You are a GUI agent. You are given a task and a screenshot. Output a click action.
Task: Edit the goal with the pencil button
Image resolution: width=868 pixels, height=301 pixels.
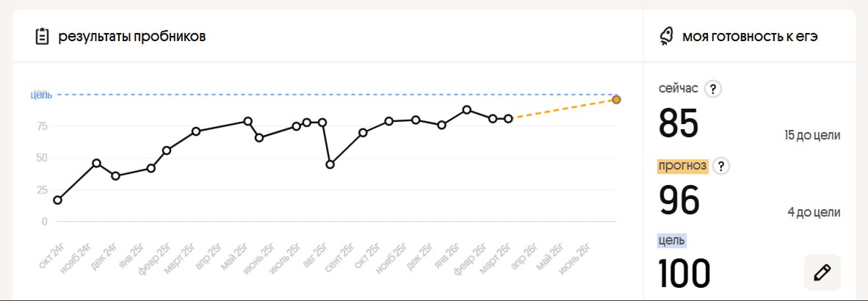[x=822, y=272]
